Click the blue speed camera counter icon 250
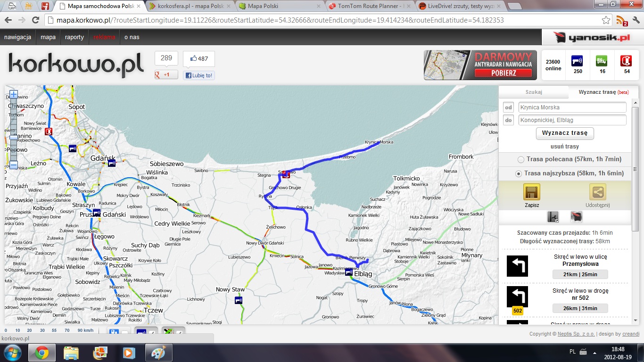This screenshot has width=644, height=362. pyautogui.click(x=577, y=60)
